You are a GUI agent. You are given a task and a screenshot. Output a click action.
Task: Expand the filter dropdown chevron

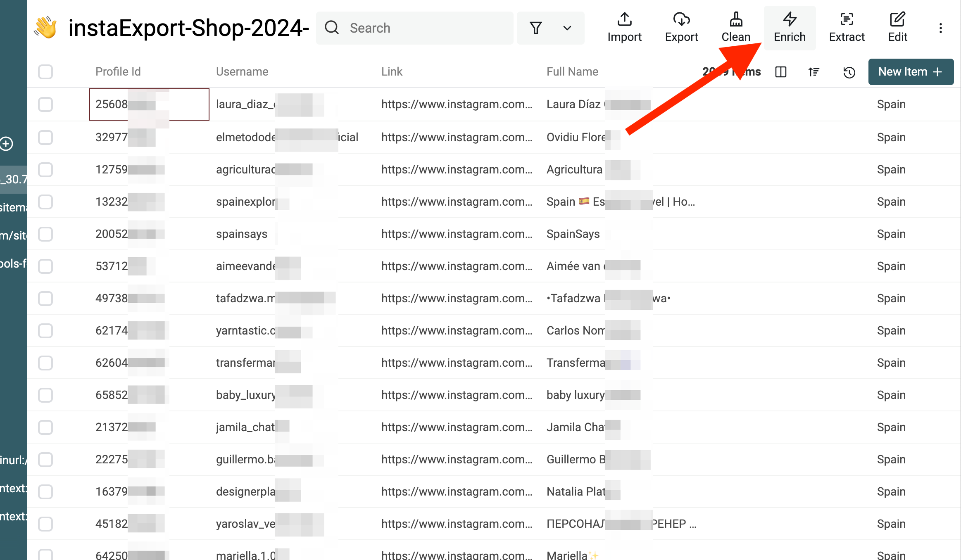click(x=567, y=28)
